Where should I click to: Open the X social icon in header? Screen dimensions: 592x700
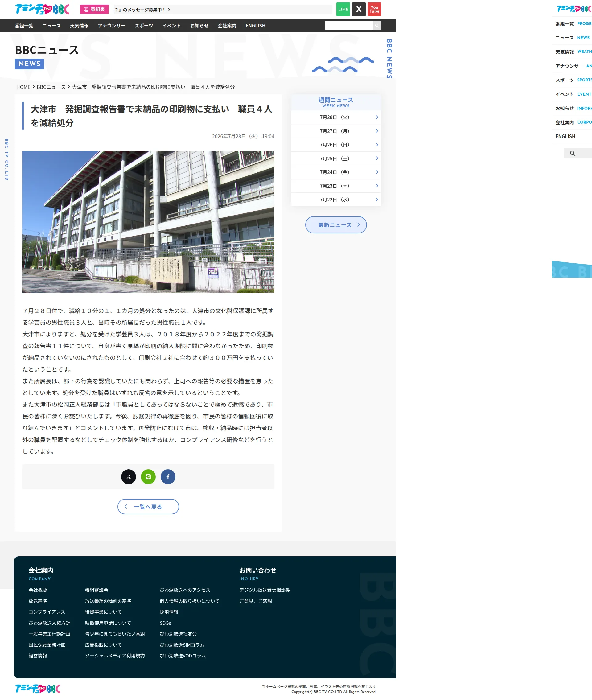tap(359, 9)
